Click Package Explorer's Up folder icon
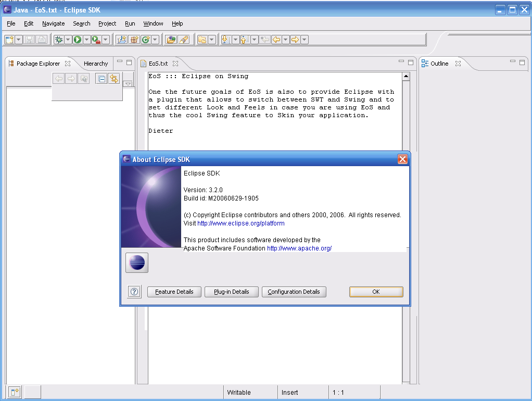The height and width of the screenshot is (401, 532). tap(84, 79)
